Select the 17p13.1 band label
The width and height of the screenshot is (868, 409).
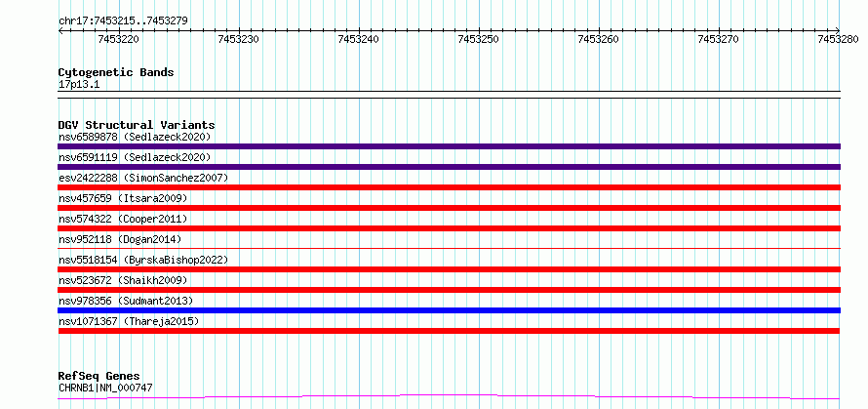(79, 85)
